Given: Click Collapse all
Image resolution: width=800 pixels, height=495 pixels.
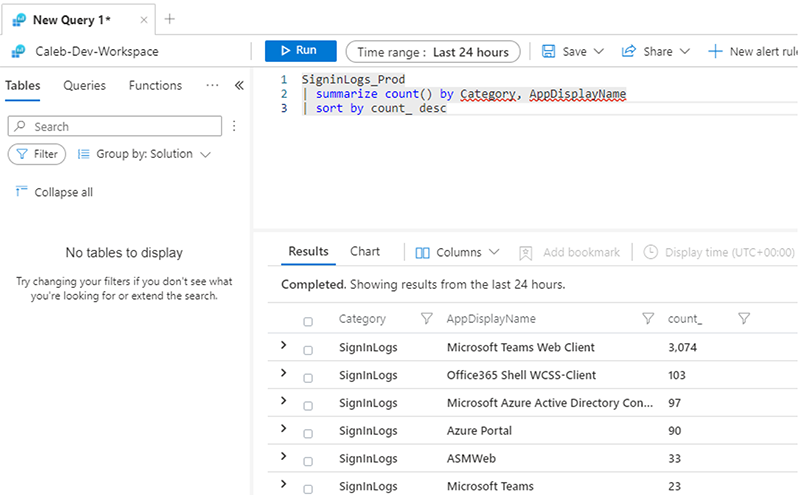Looking at the screenshot, I should (x=54, y=192).
